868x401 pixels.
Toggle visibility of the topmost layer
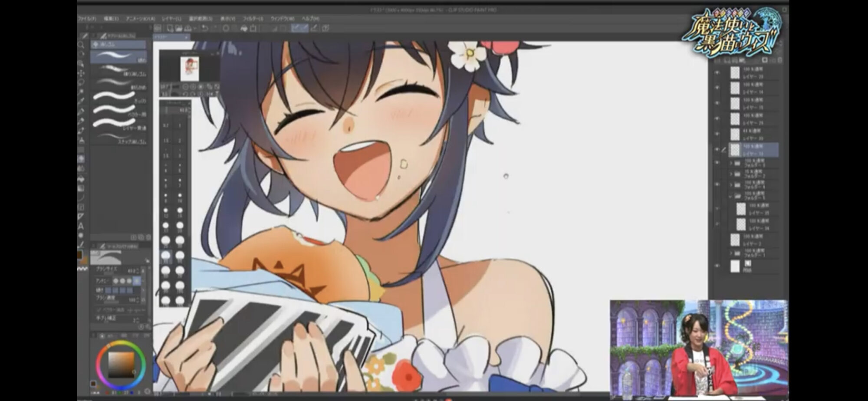tap(717, 72)
